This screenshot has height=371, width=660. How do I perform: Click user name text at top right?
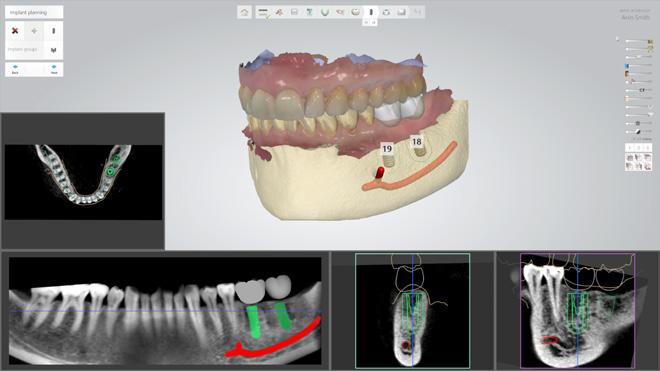635,17
